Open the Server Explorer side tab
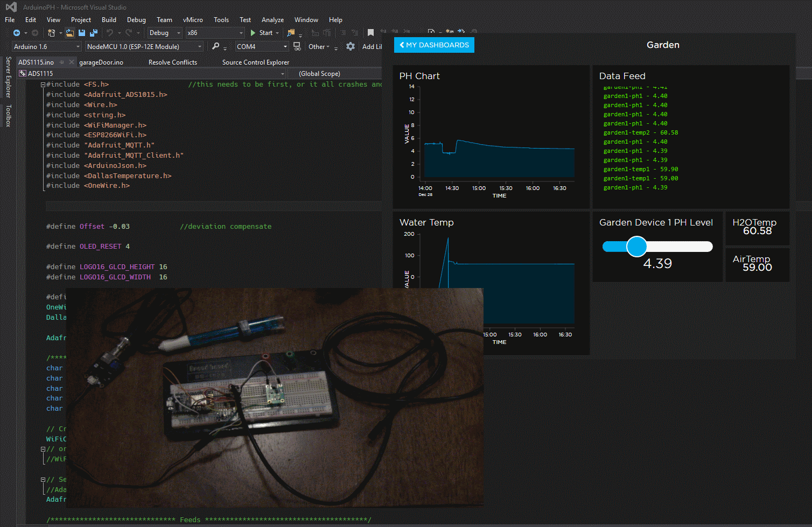Viewport: 812px width, 527px height. pyautogui.click(x=8, y=77)
